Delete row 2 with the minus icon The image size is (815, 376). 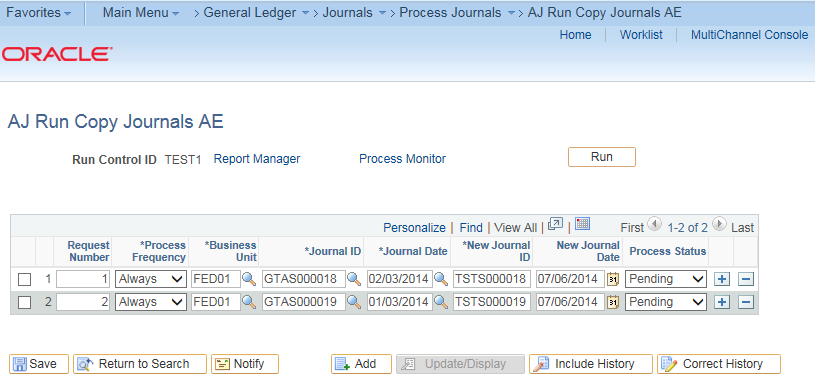746,302
